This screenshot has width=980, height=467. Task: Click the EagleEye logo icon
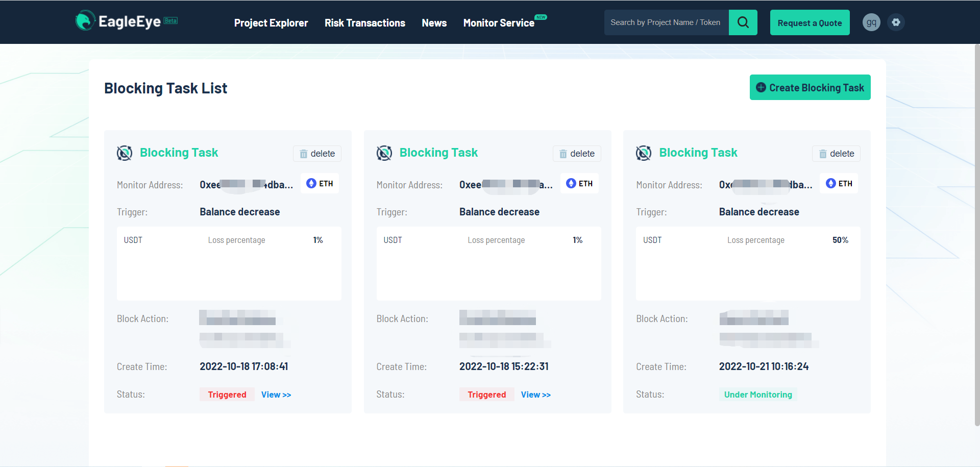pos(85,21)
